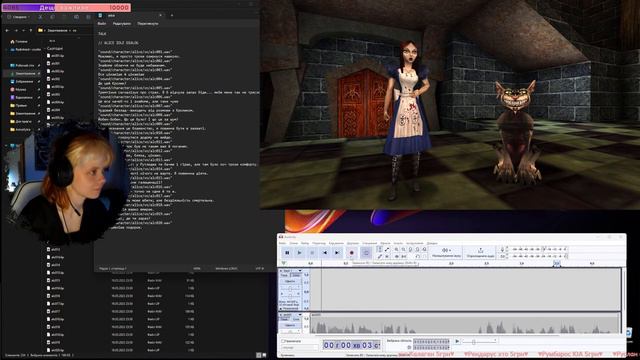Open the Audio Setup dropdown button
This screenshot has width=640, height=360.
coord(446,252)
